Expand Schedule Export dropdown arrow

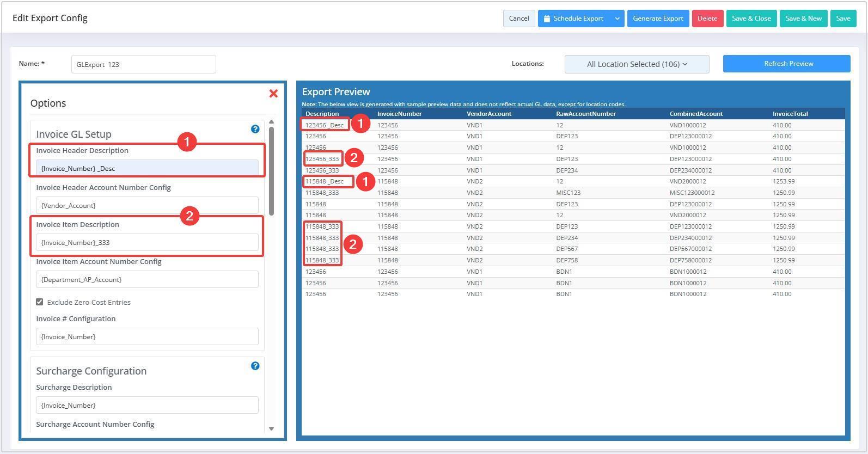[617, 19]
